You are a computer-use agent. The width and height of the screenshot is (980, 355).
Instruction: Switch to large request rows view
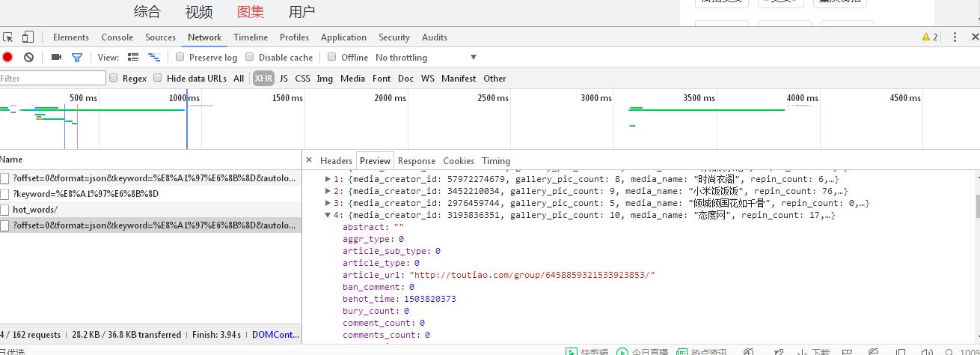(133, 57)
